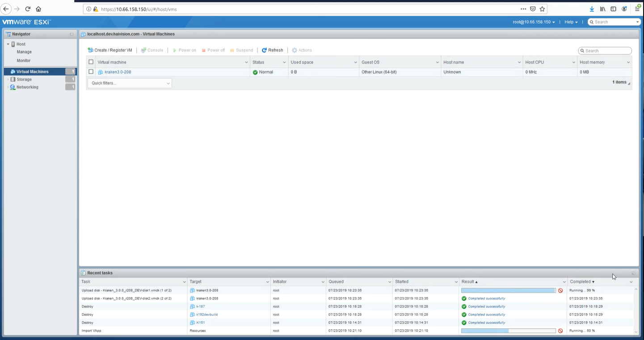This screenshot has width=644, height=340.
Task: Cancel the Upload disk task at 99%
Action: point(560,290)
